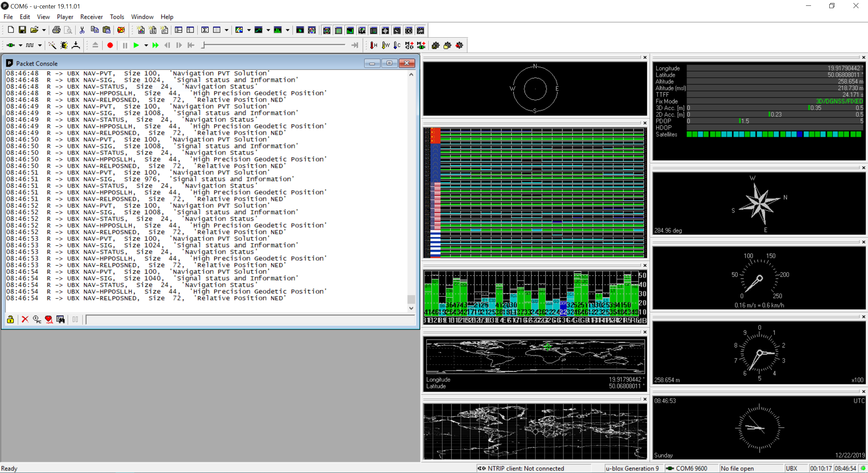Viewport: 868px width, 473px height.
Task: Toggle the clock docking window button
Action: coord(409,31)
